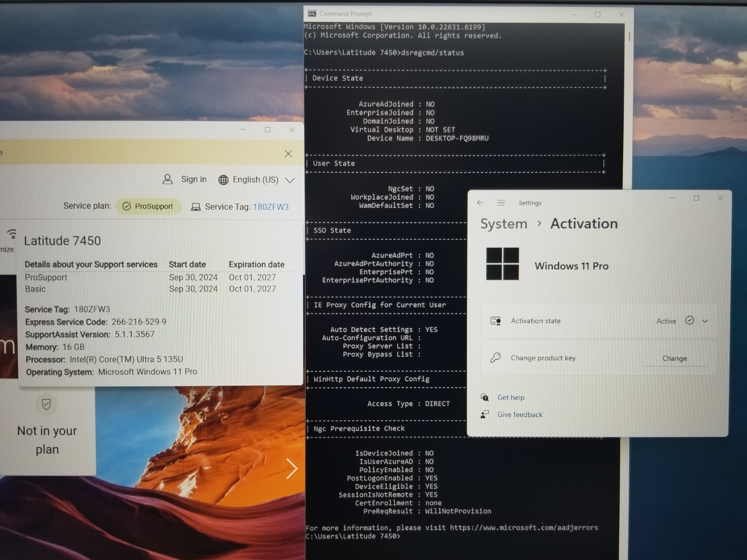
Task: Click the 'AzureAdPrt : NO' line
Action: pyautogui.click(x=402, y=255)
